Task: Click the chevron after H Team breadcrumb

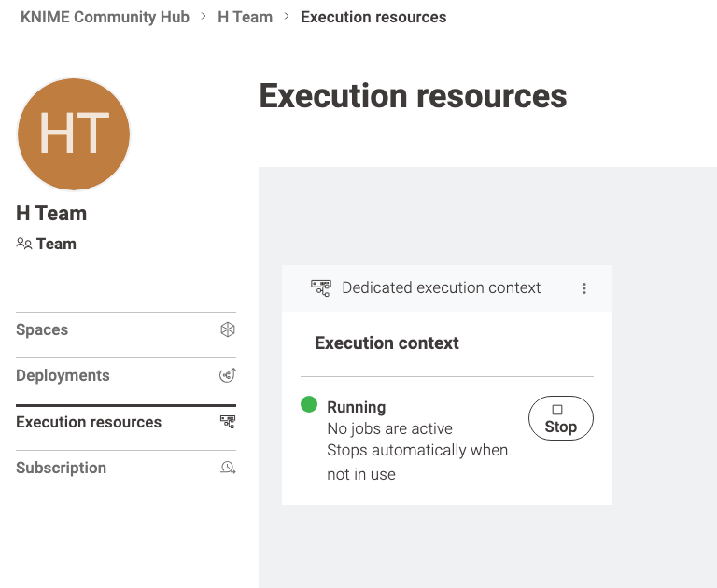Action: 287,17
